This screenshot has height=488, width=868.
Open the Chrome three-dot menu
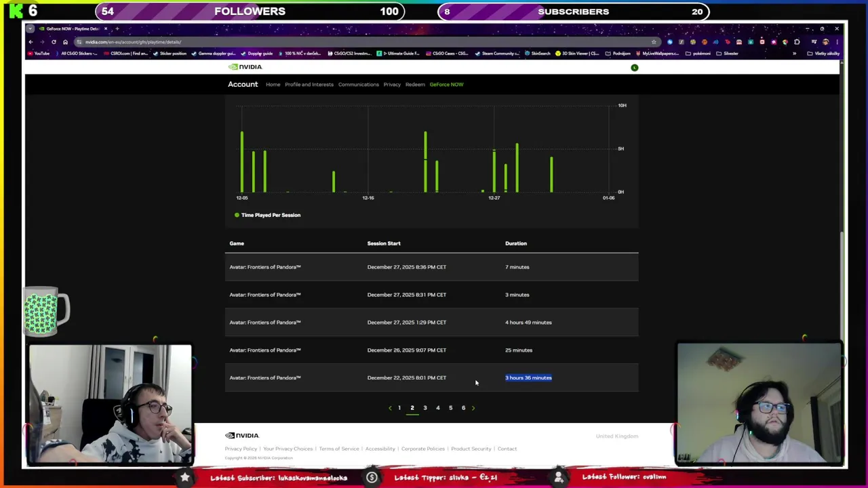tap(837, 42)
